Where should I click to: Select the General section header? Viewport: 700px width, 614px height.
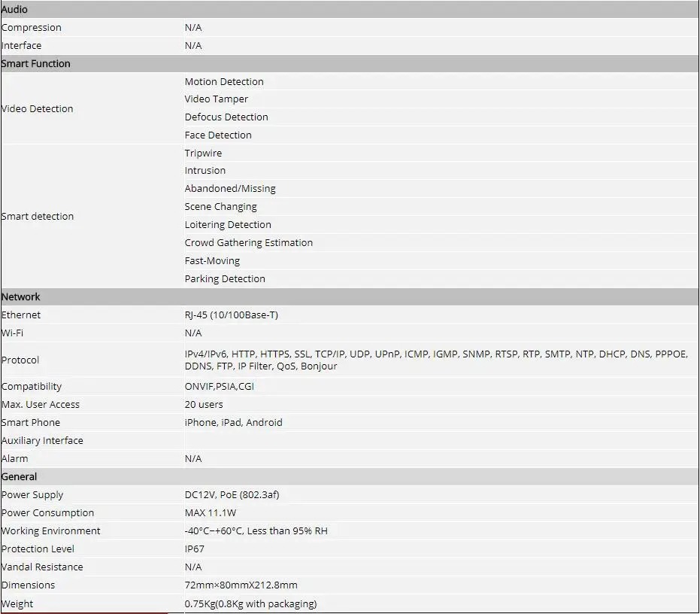pyautogui.click(x=350, y=476)
